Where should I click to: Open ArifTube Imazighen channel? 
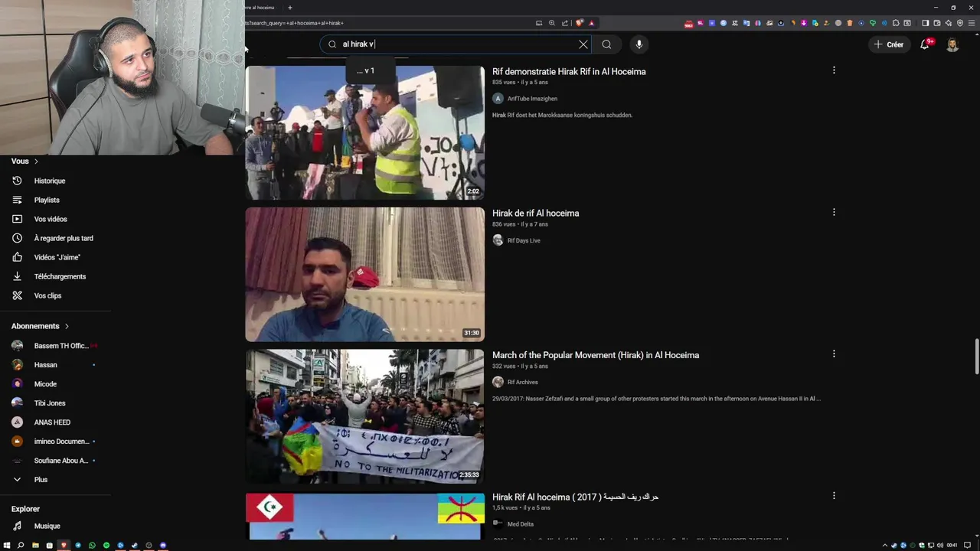pos(532,99)
